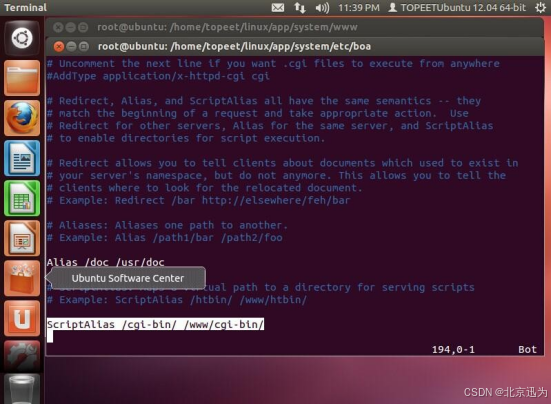Click the 'Example: ScriptAlias /htbin/' comment line
This screenshot has height=404, width=552.
point(177,299)
